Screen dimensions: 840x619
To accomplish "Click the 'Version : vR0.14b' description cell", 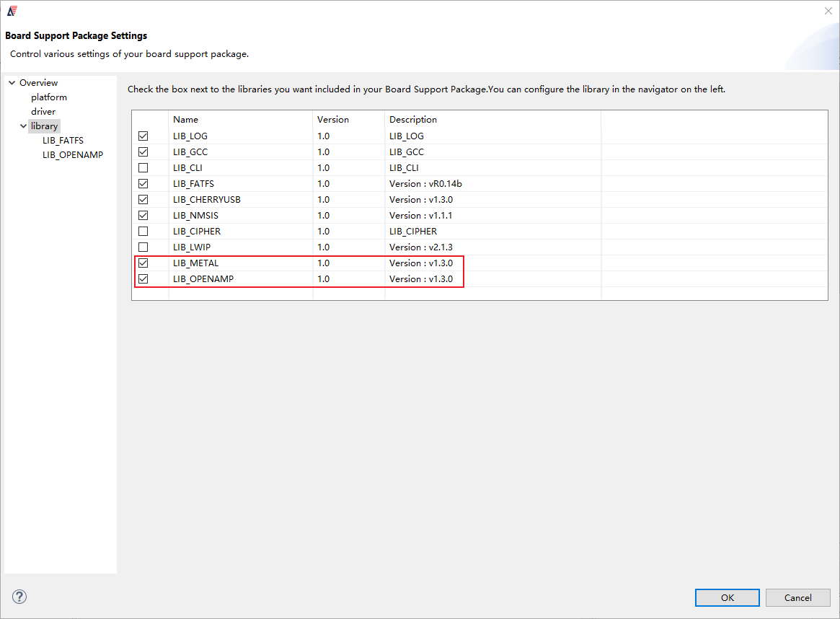I will [493, 183].
